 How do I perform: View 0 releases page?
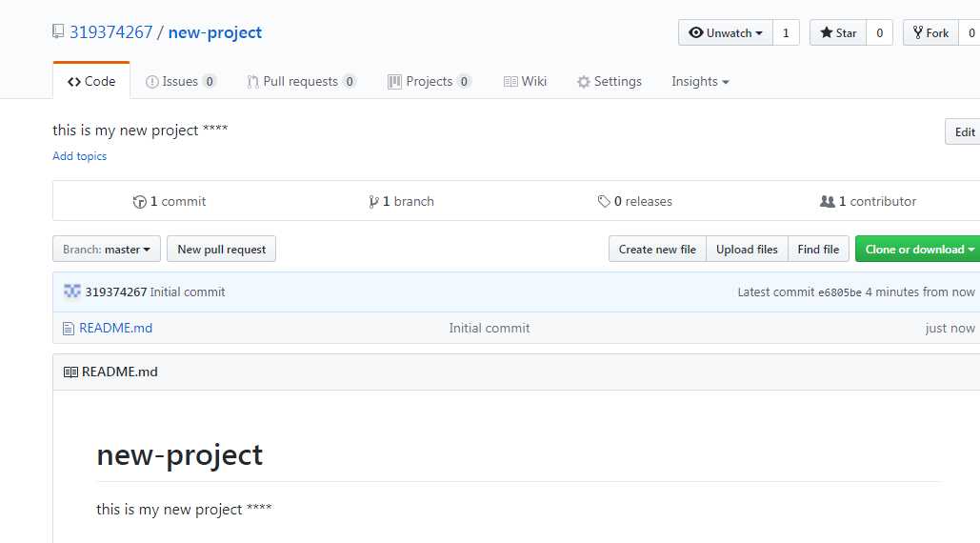click(x=635, y=201)
